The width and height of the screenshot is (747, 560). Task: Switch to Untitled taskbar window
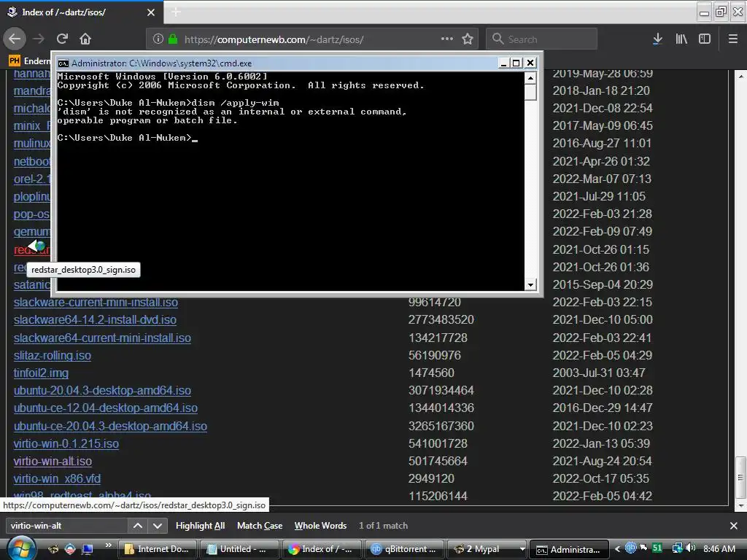(239, 549)
